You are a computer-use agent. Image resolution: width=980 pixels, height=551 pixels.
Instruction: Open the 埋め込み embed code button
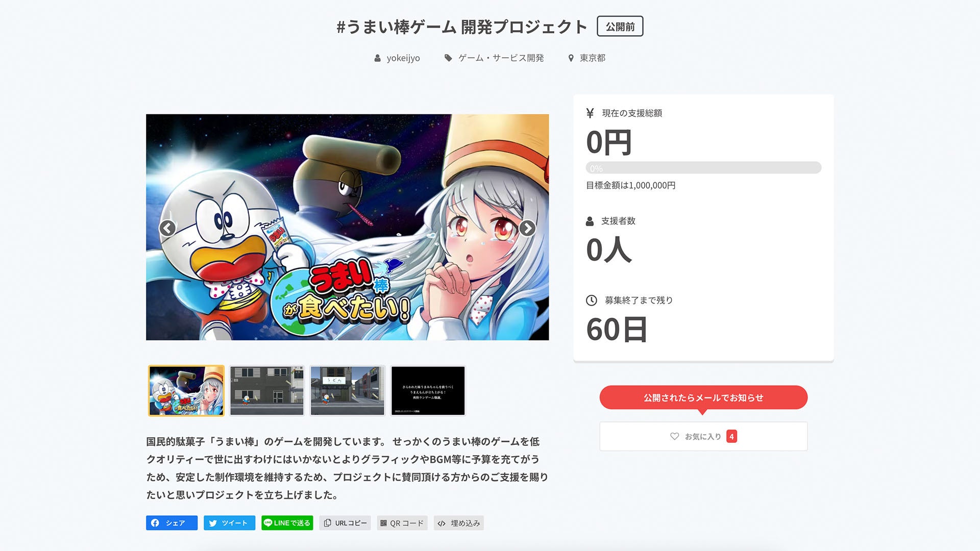459,523
